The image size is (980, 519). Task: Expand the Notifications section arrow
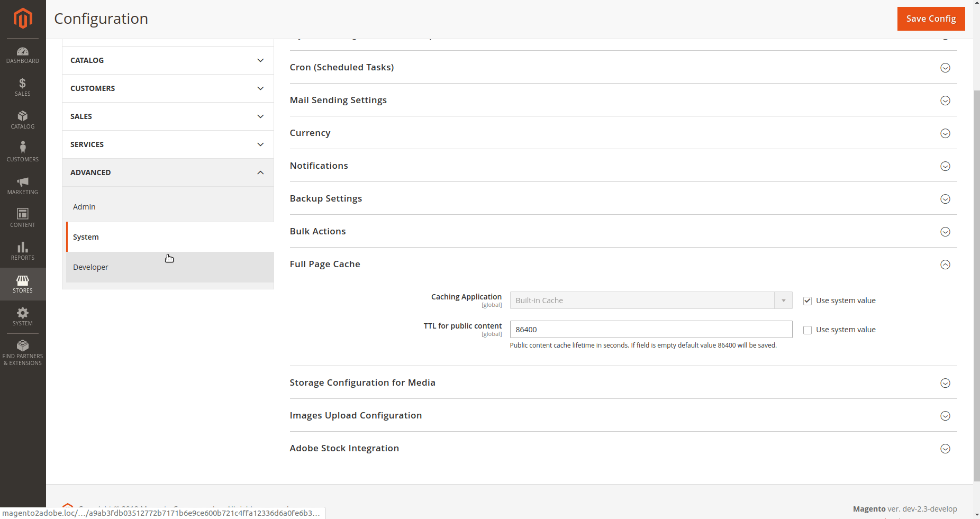[x=945, y=166]
